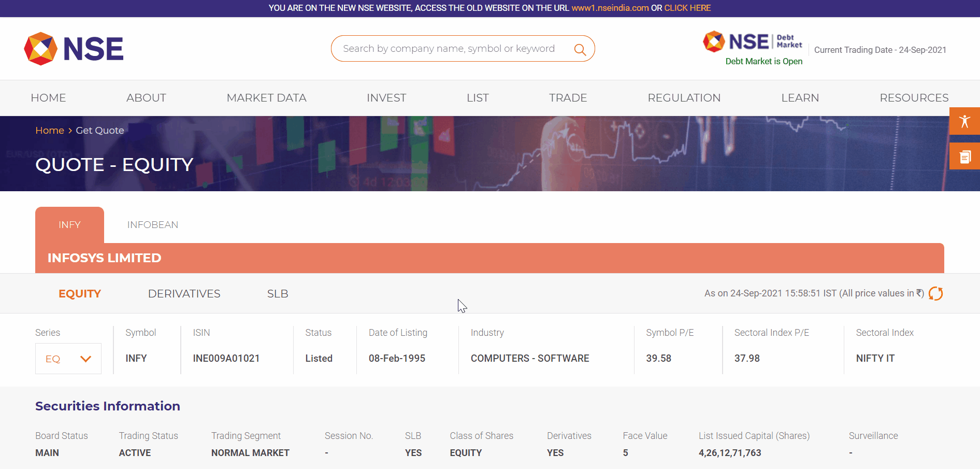The height and width of the screenshot is (469, 980).
Task: Switch to the INFOBEAN tab
Action: [x=153, y=225]
